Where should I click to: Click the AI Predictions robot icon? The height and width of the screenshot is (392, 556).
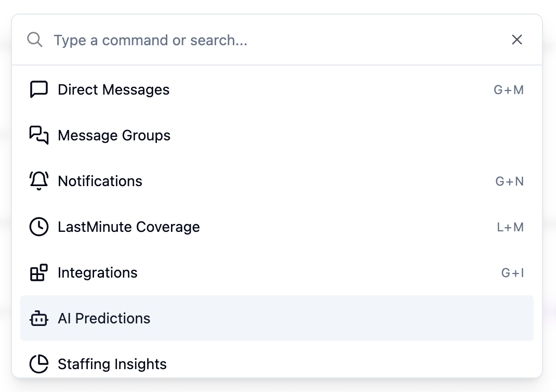tap(38, 318)
